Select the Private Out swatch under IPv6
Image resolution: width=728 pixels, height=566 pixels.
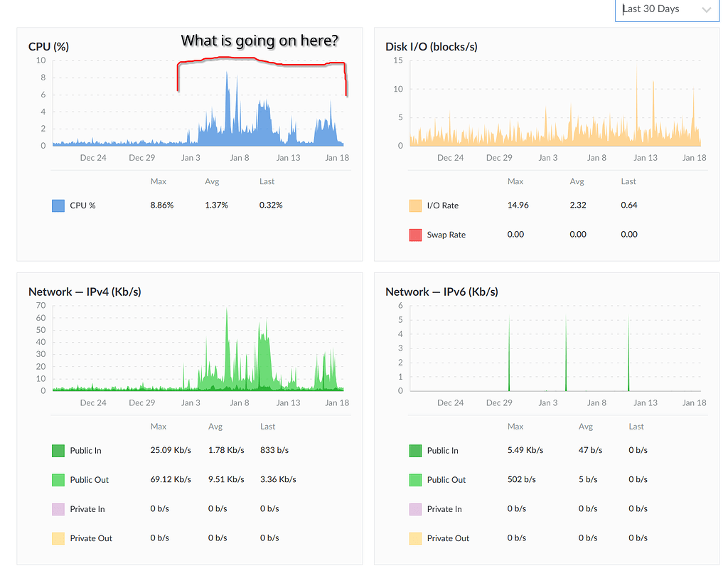pos(417,538)
